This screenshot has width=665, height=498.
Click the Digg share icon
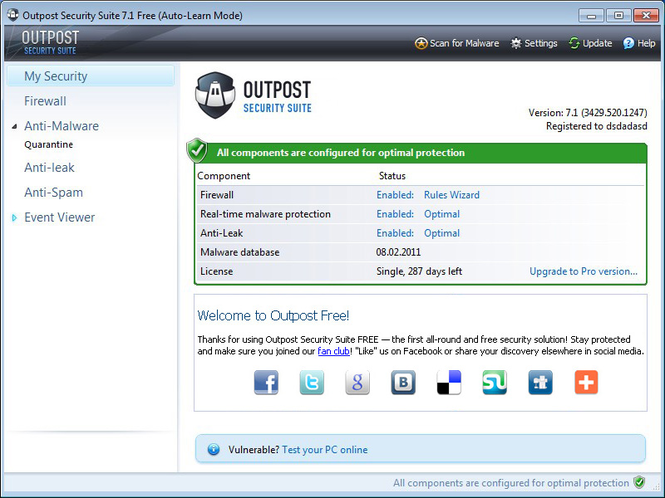coord(540,382)
